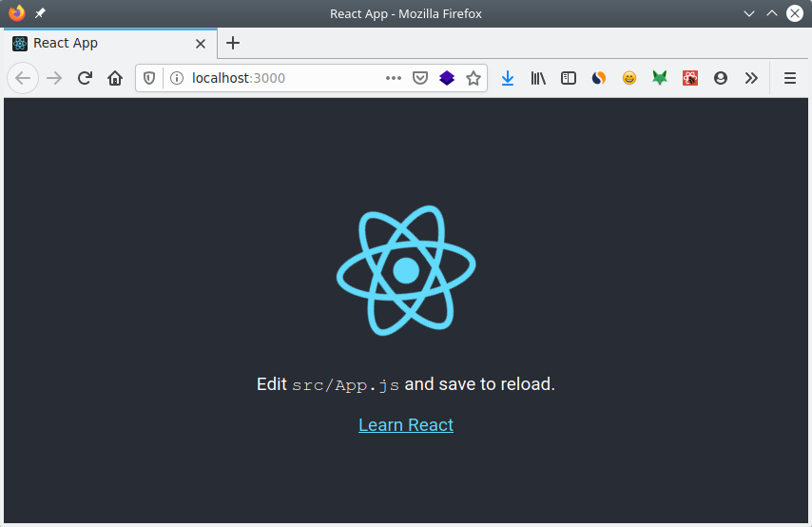The height and width of the screenshot is (527, 812).
Task: Click the orange and blue crescent extension icon
Action: (x=599, y=78)
